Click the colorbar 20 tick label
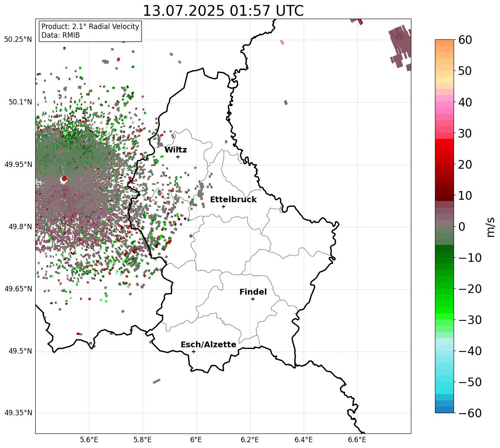This screenshot has width=500, height=448. (464, 165)
